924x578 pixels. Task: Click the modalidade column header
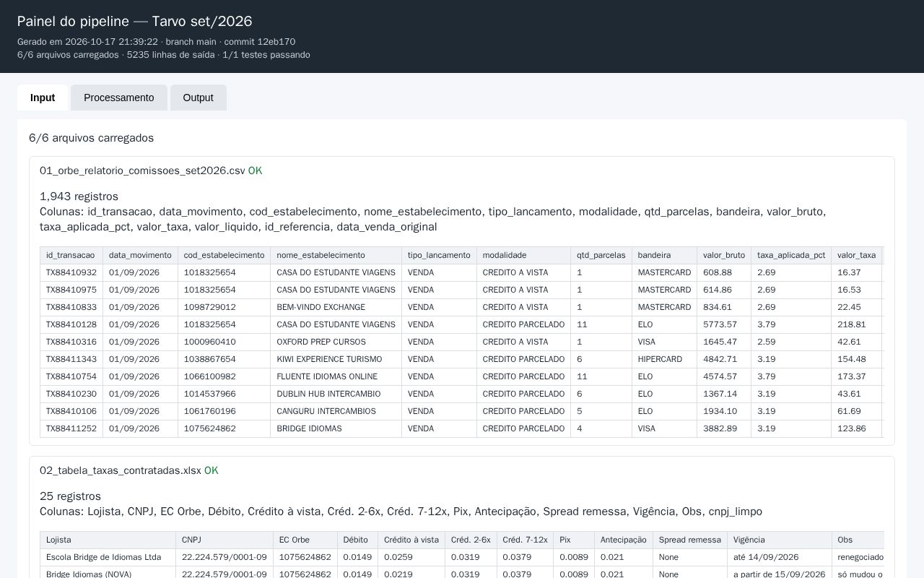[x=524, y=255]
